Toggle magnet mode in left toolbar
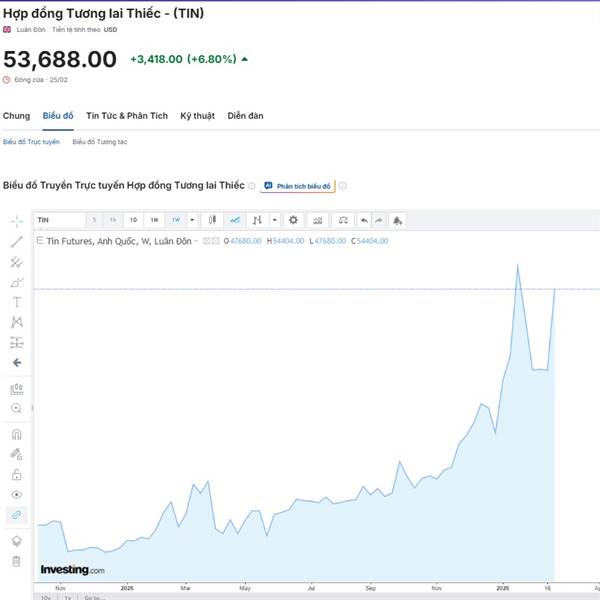The image size is (600, 600). pyautogui.click(x=16, y=434)
